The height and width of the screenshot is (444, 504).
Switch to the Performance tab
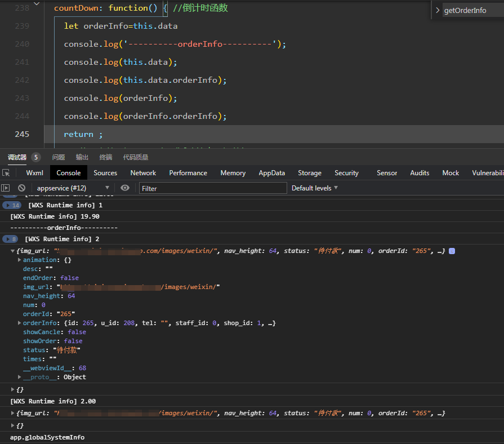click(x=188, y=173)
